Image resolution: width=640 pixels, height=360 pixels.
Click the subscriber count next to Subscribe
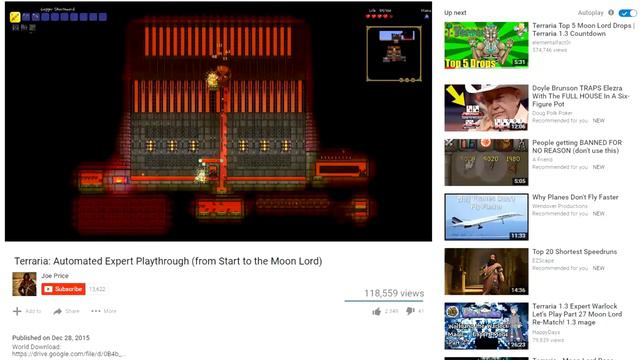tap(97, 289)
